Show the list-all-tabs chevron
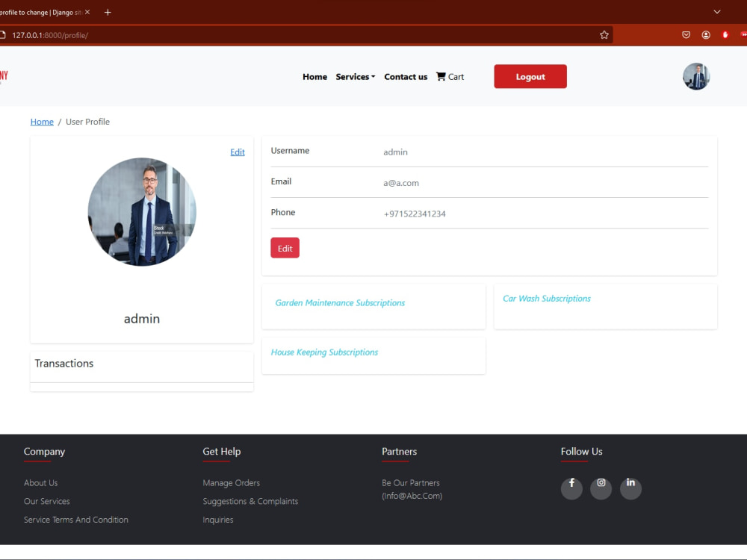Screen dimensions: 747x560 [717, 12]
